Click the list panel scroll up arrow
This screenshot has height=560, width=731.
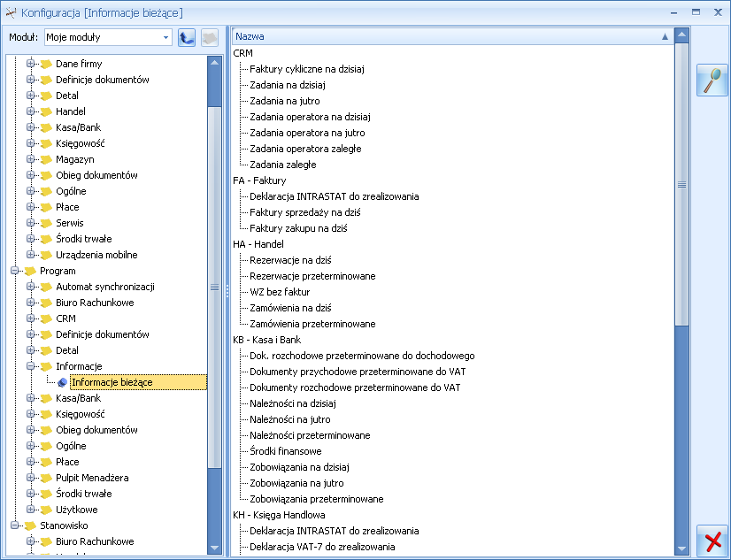click(681, 35)
